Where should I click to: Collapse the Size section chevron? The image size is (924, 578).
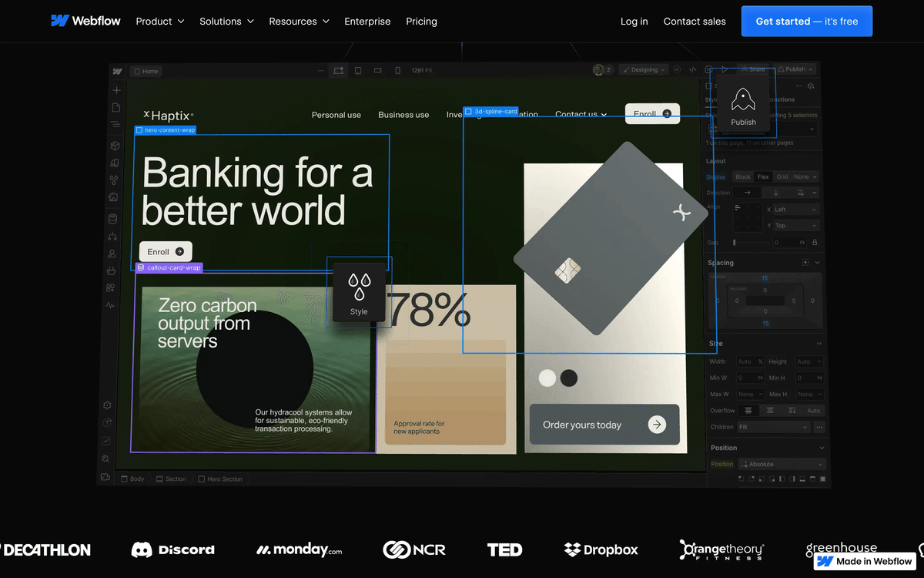(x=819, y=344)
